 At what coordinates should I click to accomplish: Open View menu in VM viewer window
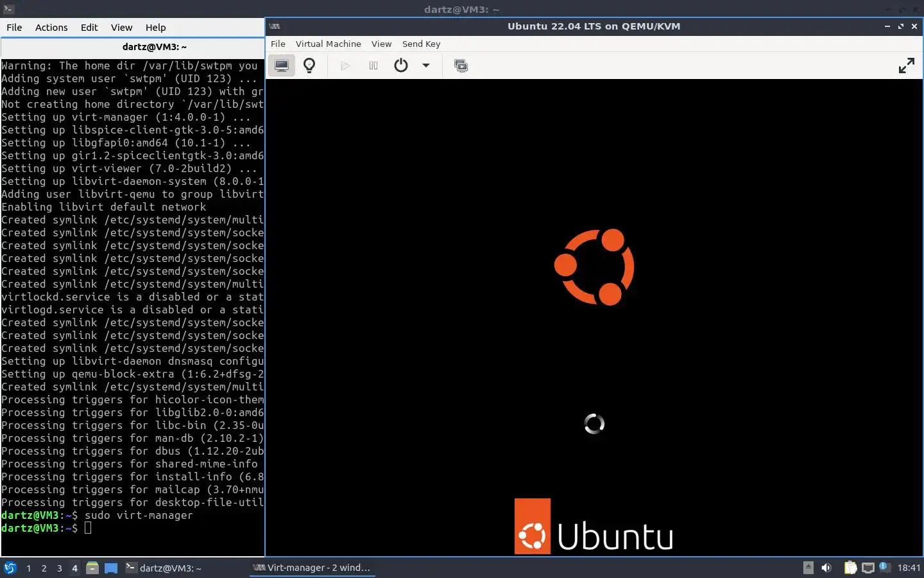[x=381, y=44]
